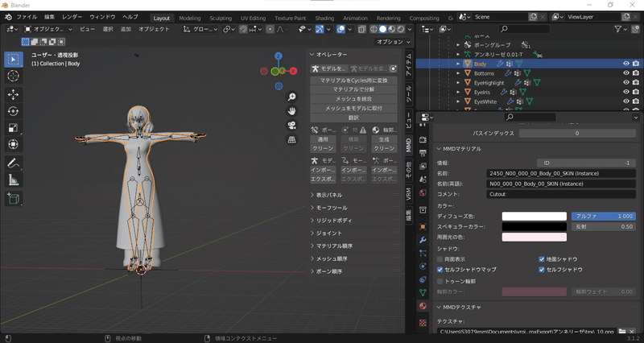The height and width of the screenshot is (343, 644).
Task: Open the View Layer properties tab icon
Action: tap(423, 166)
